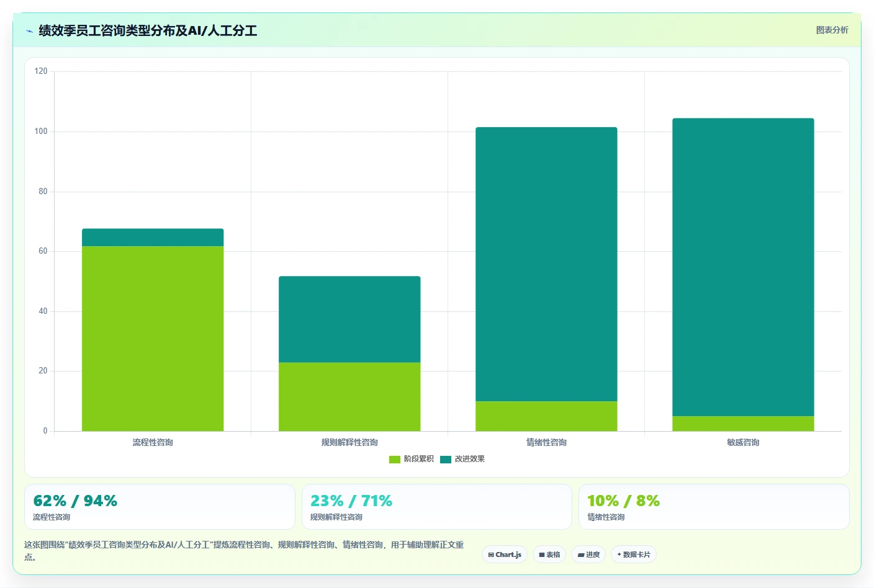Viewport: 874px width, 588px height.
Task: Click the 23% / 71% 规则解释性咨询 card
Action: coord(436,507)
